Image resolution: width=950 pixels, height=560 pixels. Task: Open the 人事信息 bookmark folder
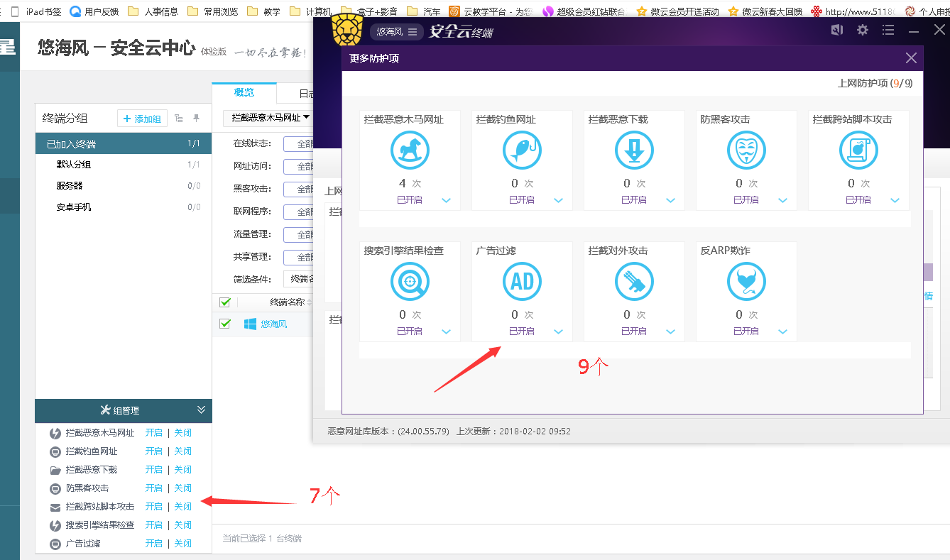pyautogui.click(x=153, y=11)
